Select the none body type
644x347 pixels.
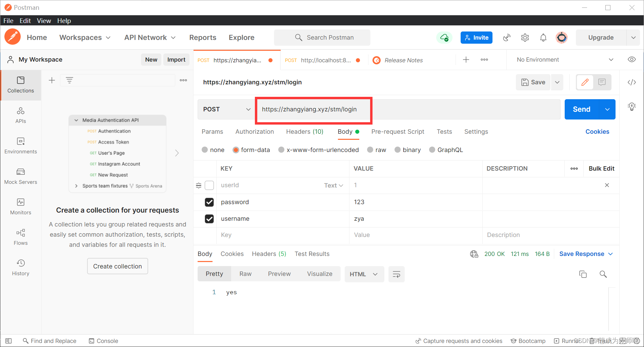pyautogui.click(x=205, y=150)
